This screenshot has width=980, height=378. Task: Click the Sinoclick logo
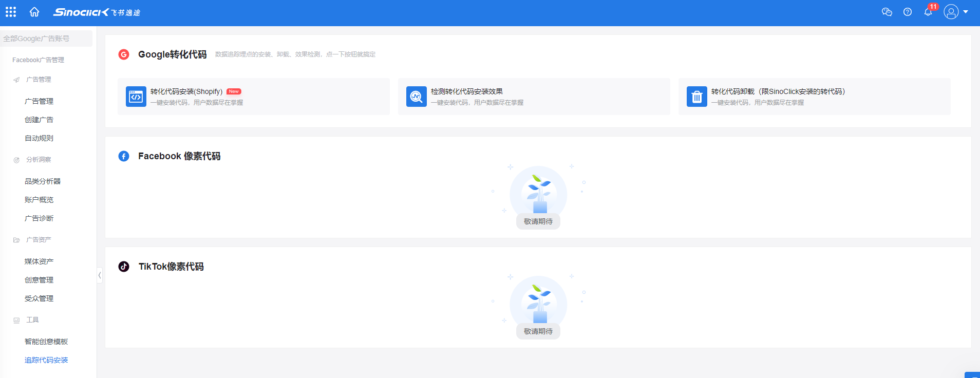click(x=97, y=12)
